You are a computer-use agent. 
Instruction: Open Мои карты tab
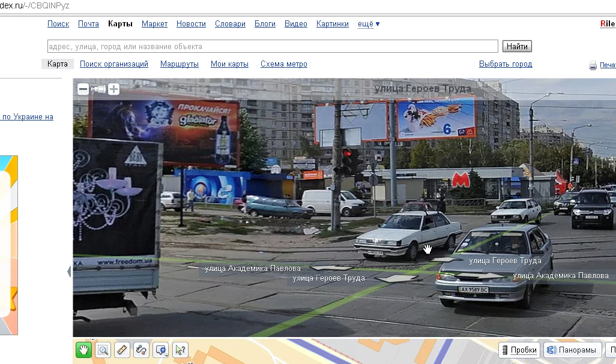pyautogui.click(x=229, y=64)
